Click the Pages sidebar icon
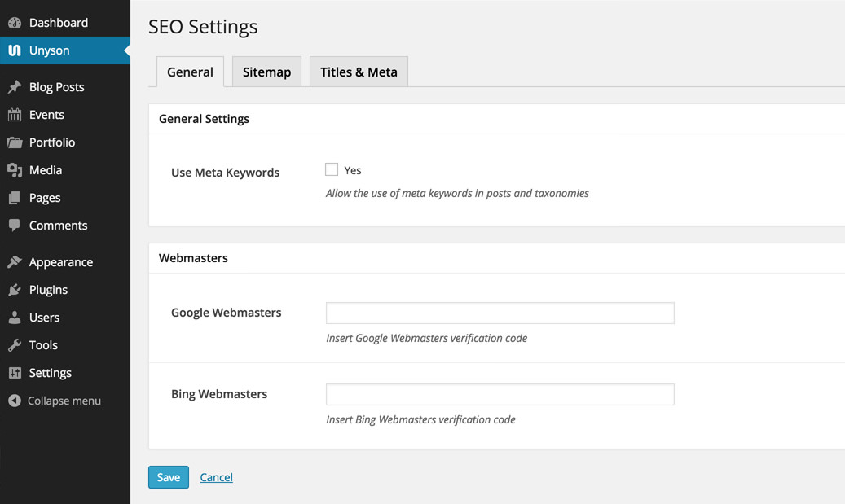This screenshot has height=504, width=845. (15, 198)
